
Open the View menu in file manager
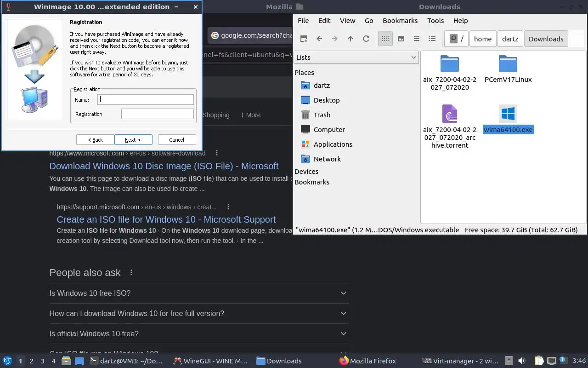tap(347, 20)
